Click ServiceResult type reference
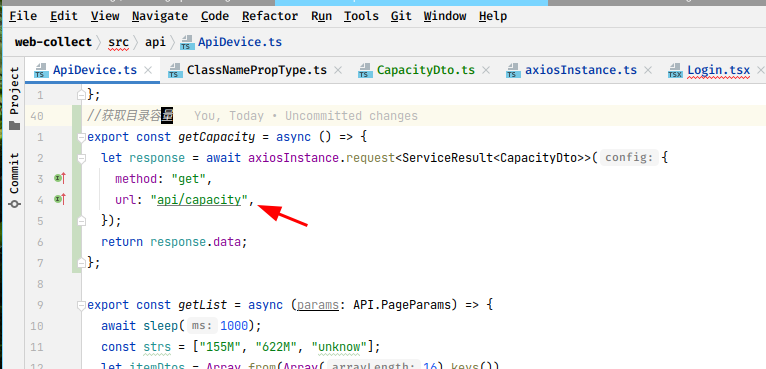 447,158
